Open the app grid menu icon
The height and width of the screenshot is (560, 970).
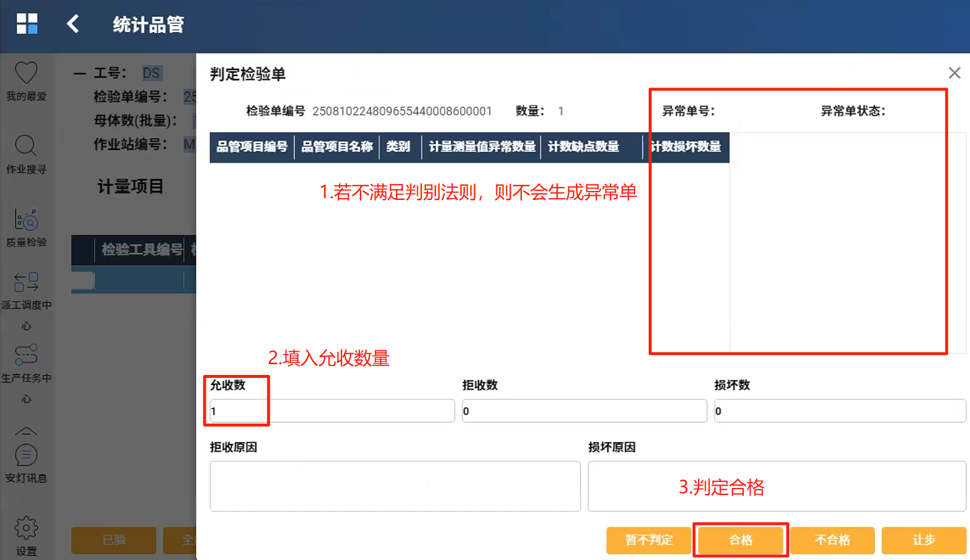(x=27, y=24)
